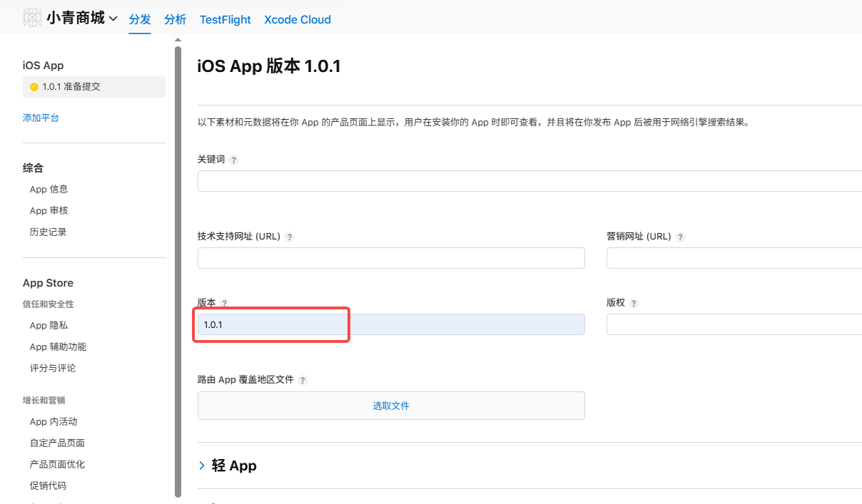Viewport: 862px width, 504px height.
Task: Click the yellow status icon beside 1.0.1
Action: (34, 87)
